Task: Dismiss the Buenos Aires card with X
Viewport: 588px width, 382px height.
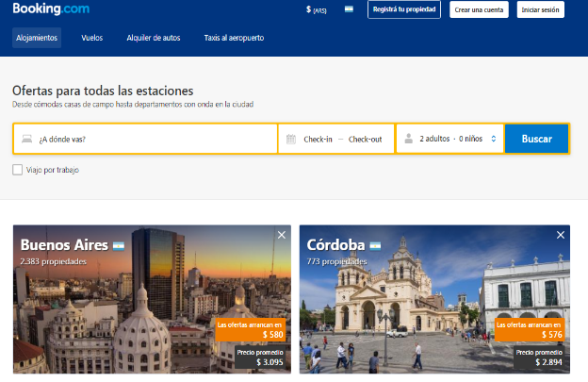Action: (x=281, y=235)
